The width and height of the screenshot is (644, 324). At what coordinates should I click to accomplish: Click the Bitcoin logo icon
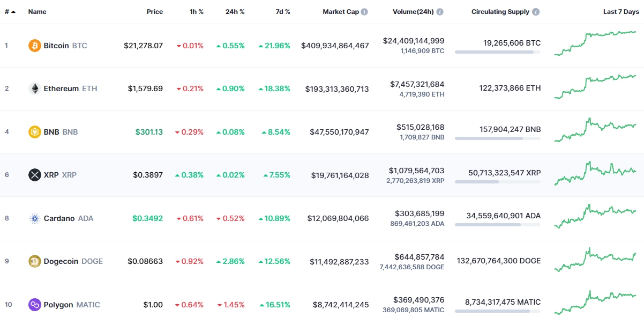[x=35, y=46]
